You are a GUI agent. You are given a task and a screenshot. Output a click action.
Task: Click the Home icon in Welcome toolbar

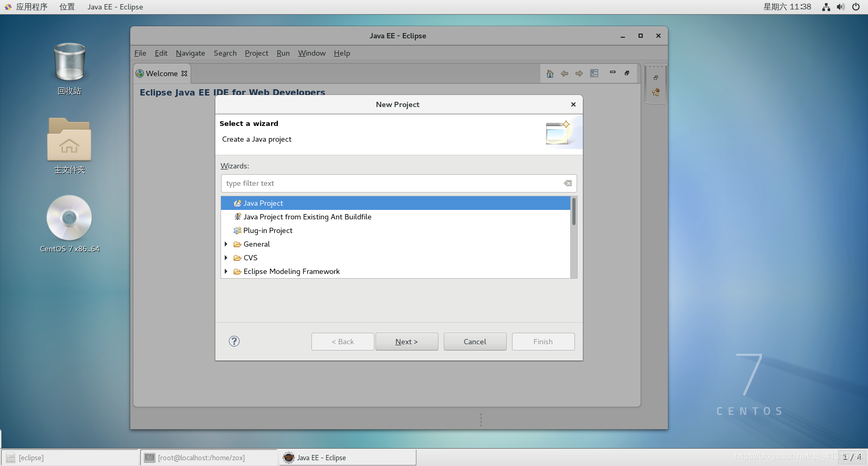click(550, 73)
